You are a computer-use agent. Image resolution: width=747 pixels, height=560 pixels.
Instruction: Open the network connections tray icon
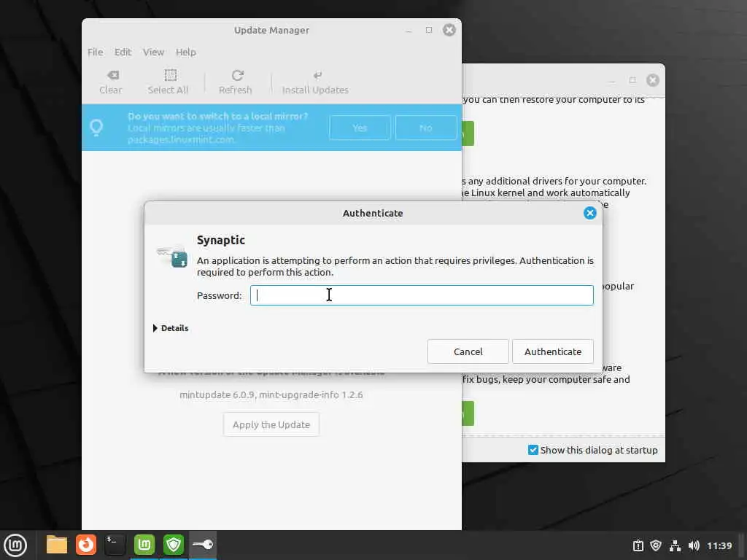[x=675, y=545]
